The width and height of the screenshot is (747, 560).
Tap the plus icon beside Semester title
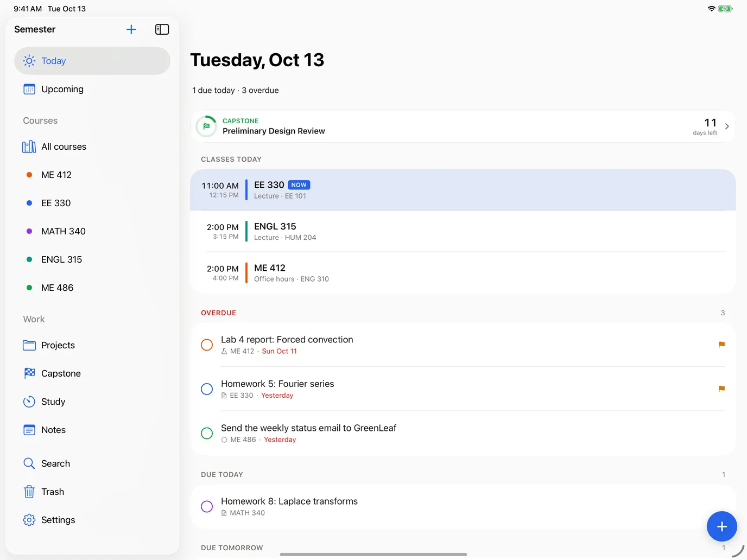pos(131,29)
